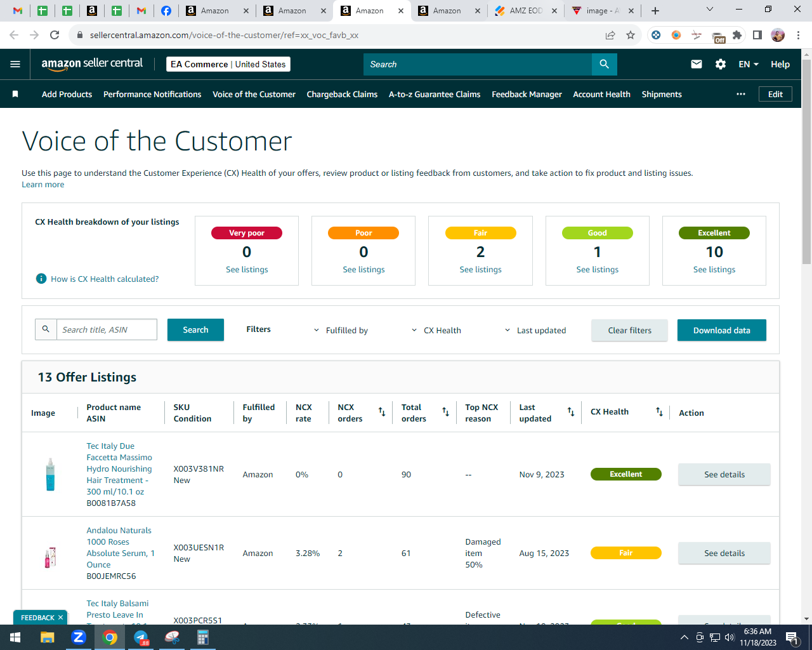See listings under Fair CX Health

[x=480, y=270]
